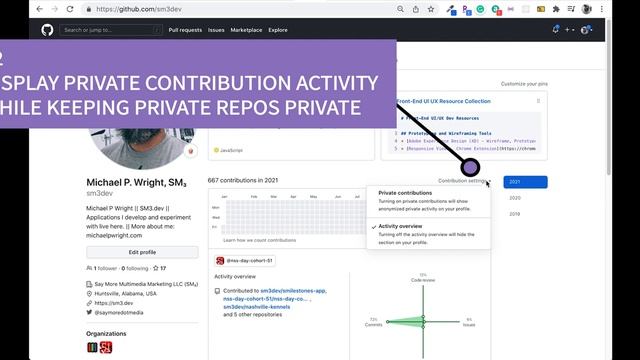Viewport: 640px width, 360px height.
Task: Click Say More Multimedia Marketing LLC text
Action: (146, 284)
